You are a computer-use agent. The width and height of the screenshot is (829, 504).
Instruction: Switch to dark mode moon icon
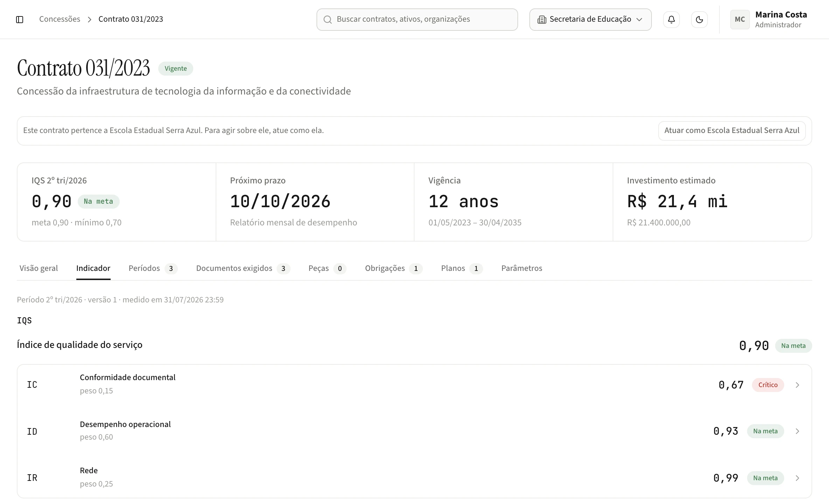699,20
